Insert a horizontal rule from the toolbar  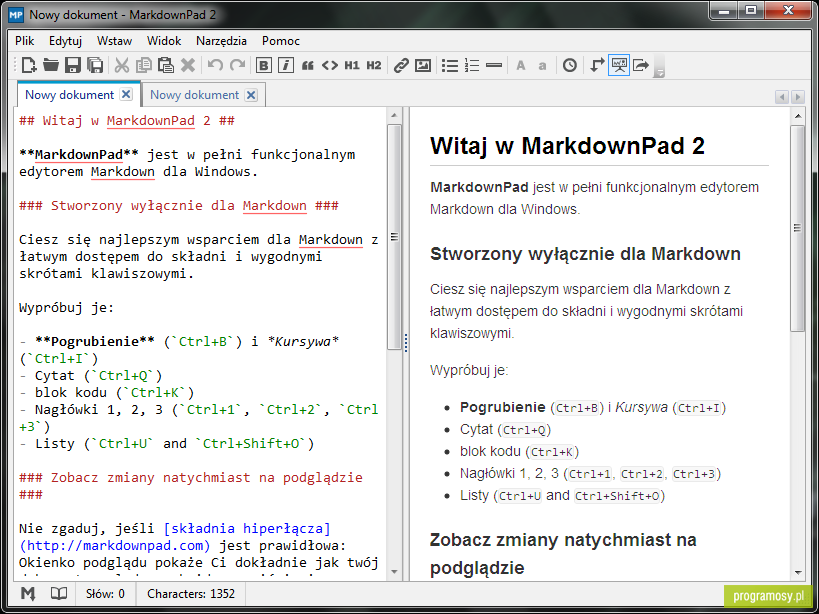coord(494,65)
